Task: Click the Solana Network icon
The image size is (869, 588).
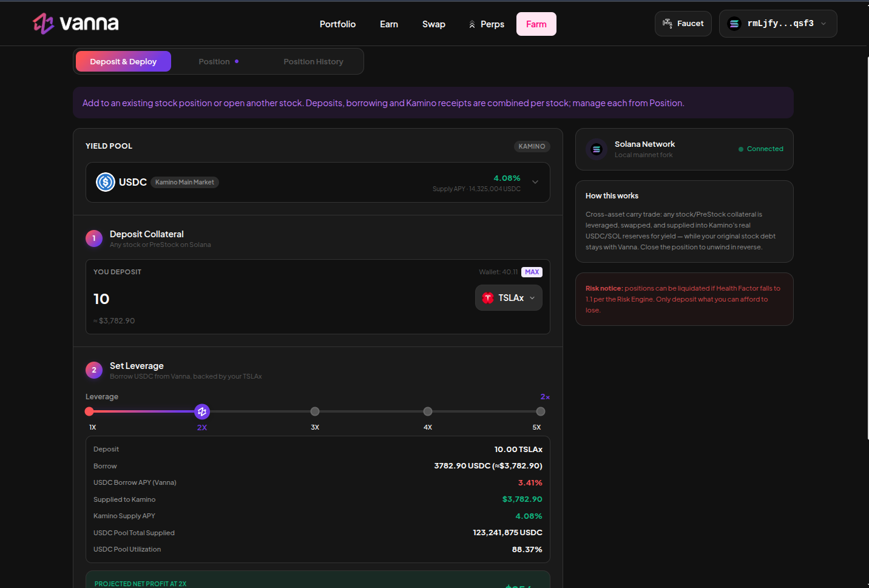Action: click(597, 149)
